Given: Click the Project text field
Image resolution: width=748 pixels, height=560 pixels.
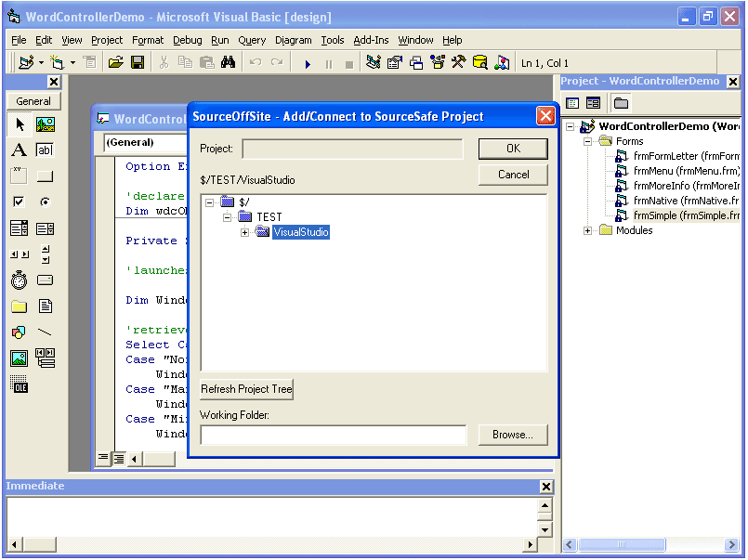Looking at the screenshot, I should pyautogui.click(x=352, y=149).
